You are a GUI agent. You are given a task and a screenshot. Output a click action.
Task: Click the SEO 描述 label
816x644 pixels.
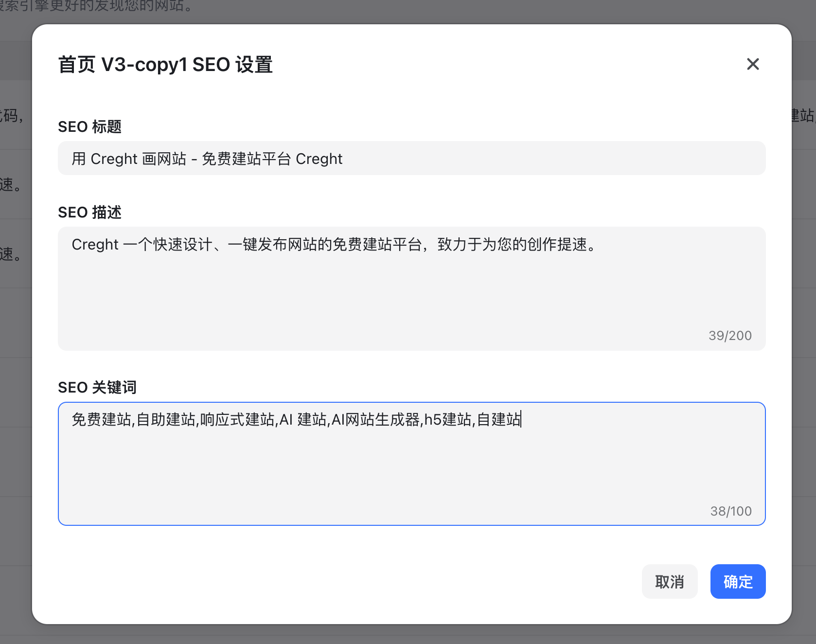89,213
